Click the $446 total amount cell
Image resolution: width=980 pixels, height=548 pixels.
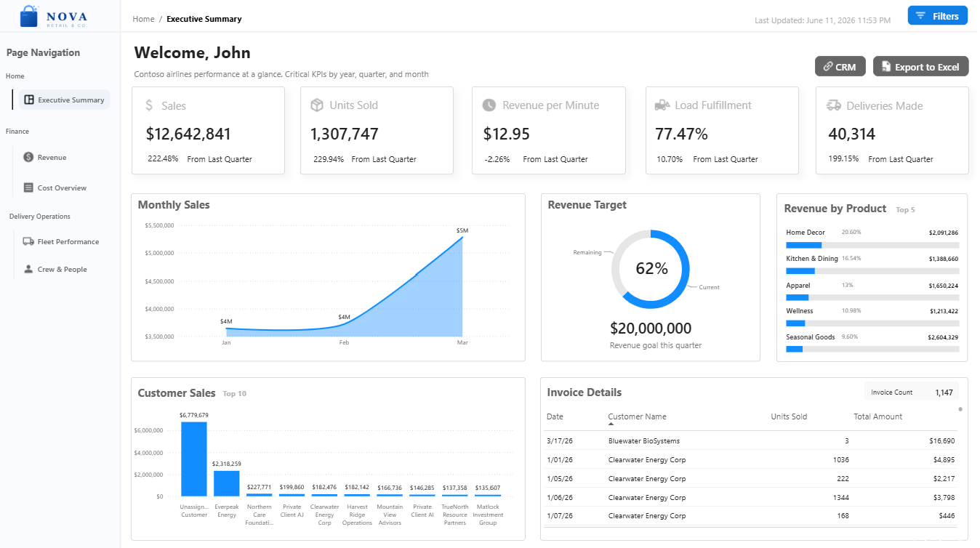pos(947,516)
